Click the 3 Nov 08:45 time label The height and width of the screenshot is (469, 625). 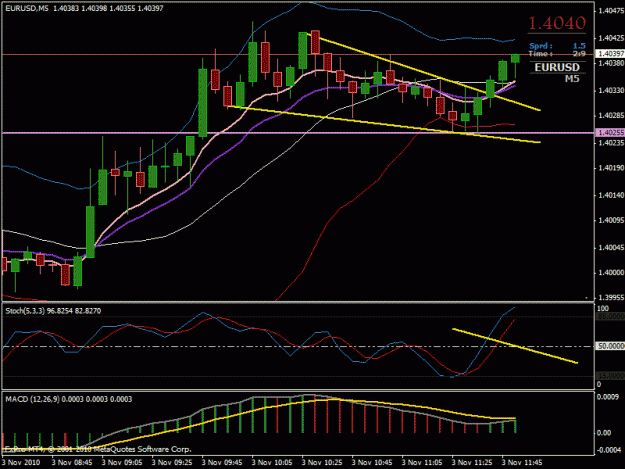coord(72,463)
